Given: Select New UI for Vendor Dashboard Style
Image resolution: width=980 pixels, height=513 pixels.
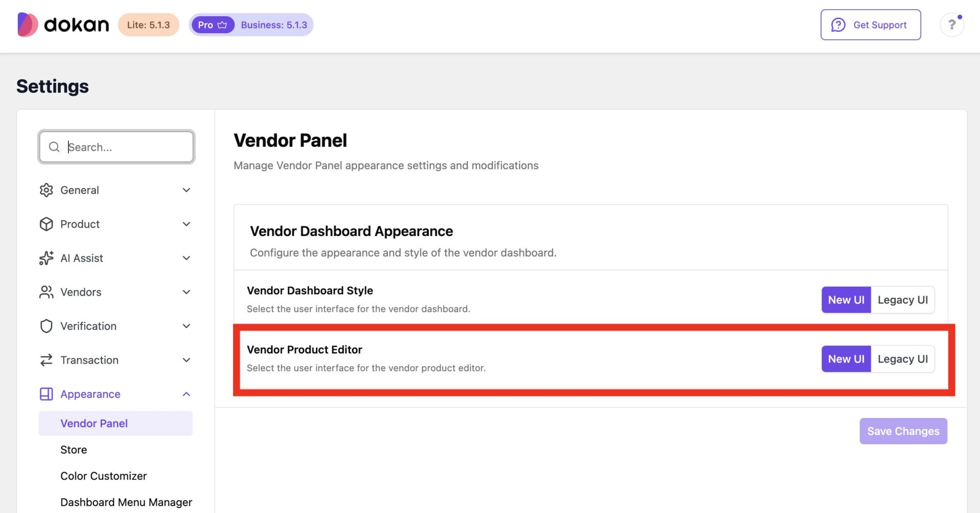Looking at the screenshot, I should (x=846, y=300).
